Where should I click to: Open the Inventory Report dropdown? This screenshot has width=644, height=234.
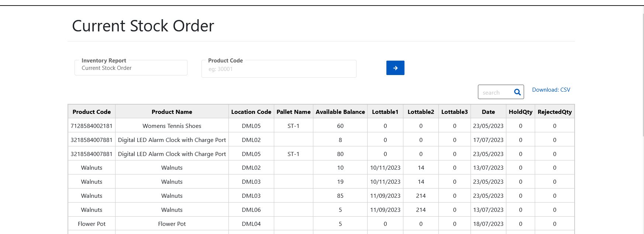point(131,68)
